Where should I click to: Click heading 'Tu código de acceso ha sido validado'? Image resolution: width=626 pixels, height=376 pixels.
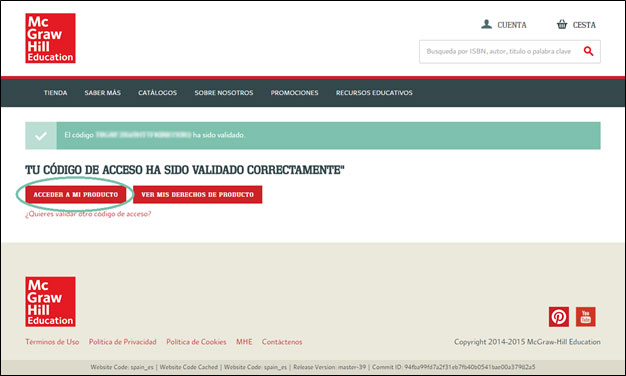(x=184, y=170)
